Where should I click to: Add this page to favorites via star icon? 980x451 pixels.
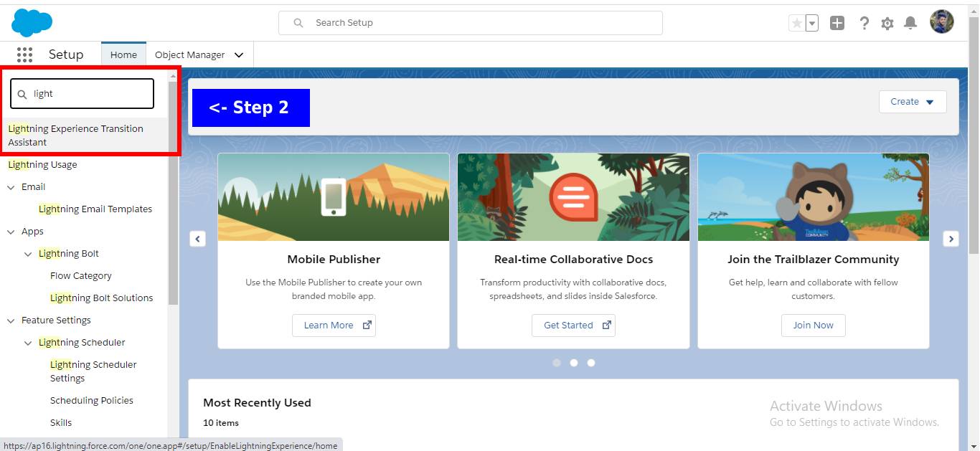click(796, 22)
